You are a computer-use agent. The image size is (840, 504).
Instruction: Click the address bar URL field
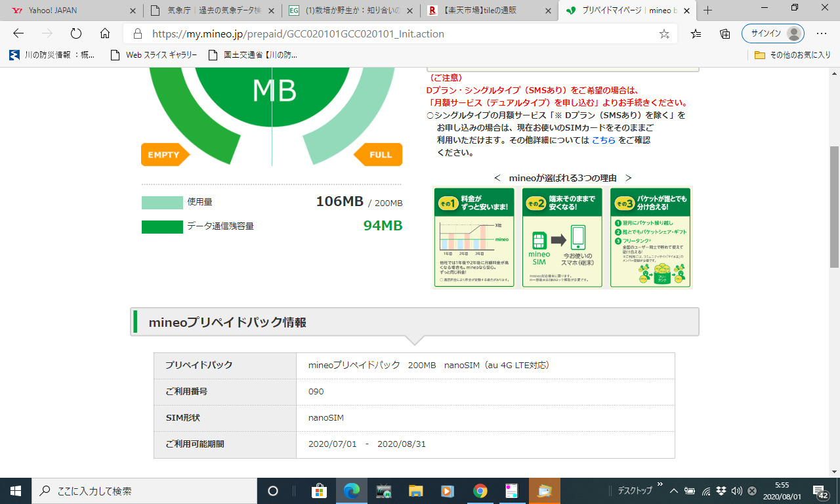click(394, 34)
